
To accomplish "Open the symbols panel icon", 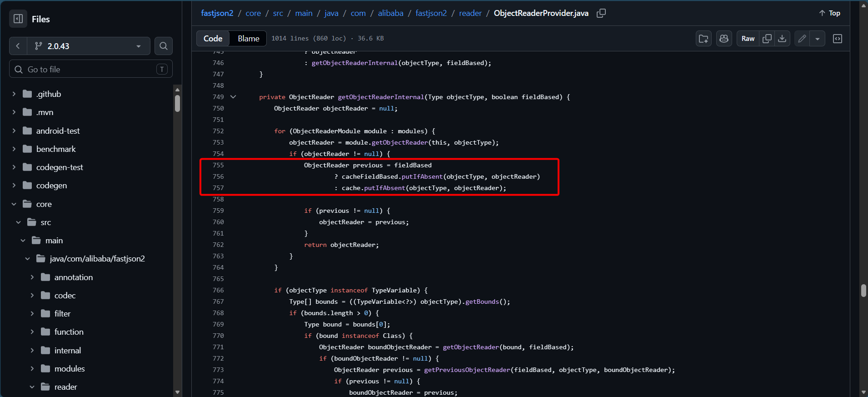I will tap(838, 39).
